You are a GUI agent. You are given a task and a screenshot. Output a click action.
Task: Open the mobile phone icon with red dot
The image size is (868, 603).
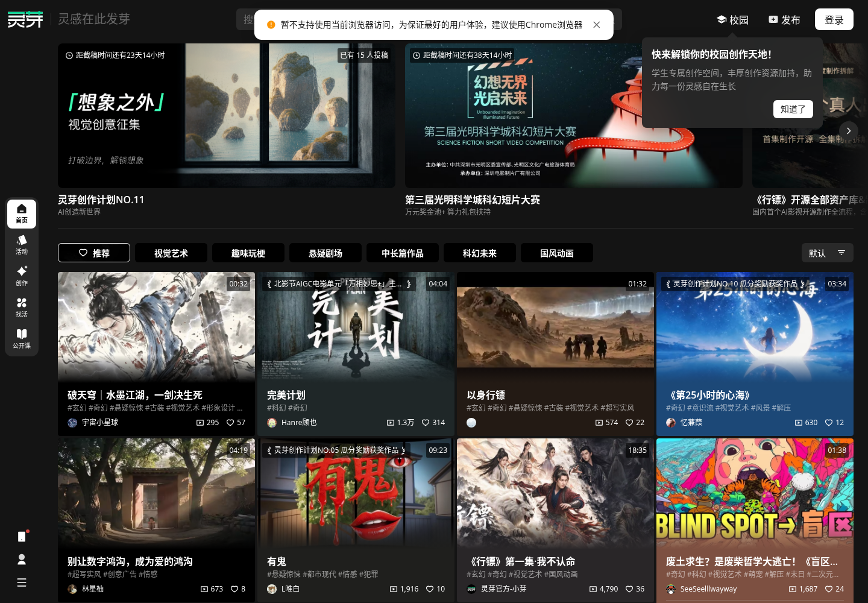click(x=22, y=537)
